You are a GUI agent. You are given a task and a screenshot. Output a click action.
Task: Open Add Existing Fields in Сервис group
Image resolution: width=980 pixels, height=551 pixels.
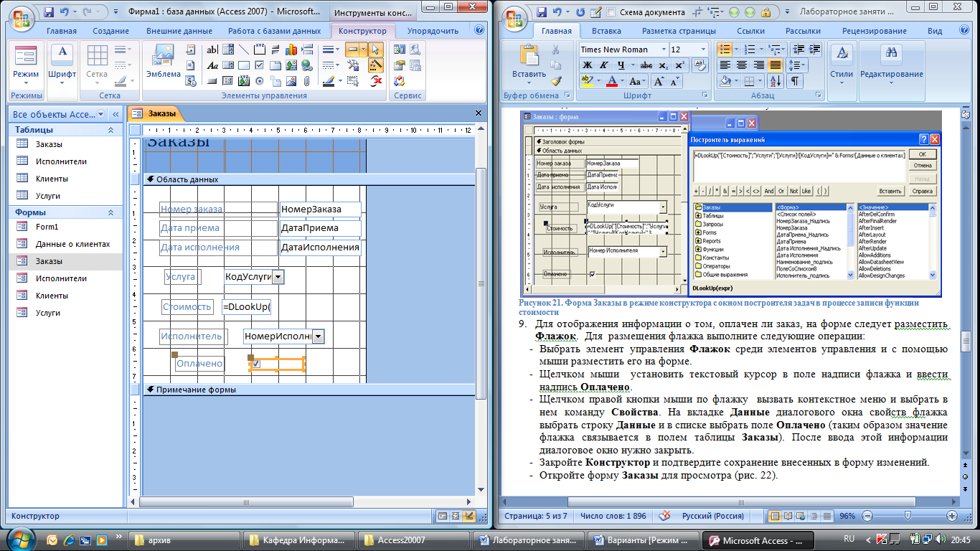[399, 50]
